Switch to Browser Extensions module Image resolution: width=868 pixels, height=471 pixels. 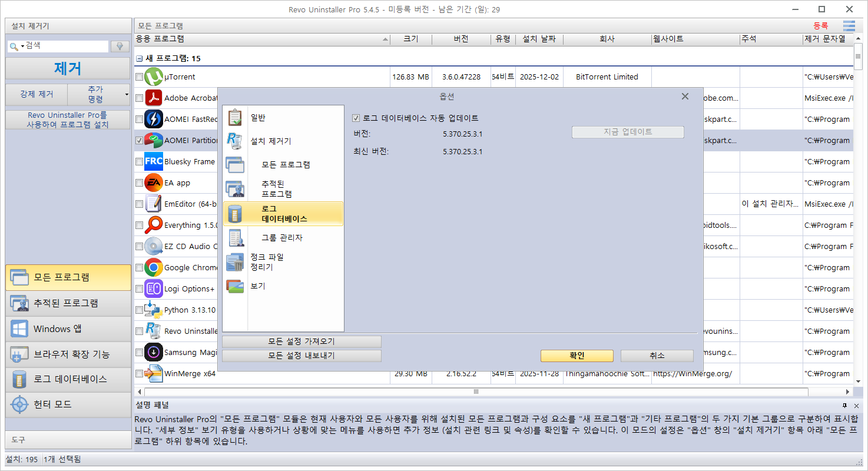[68, 354]
